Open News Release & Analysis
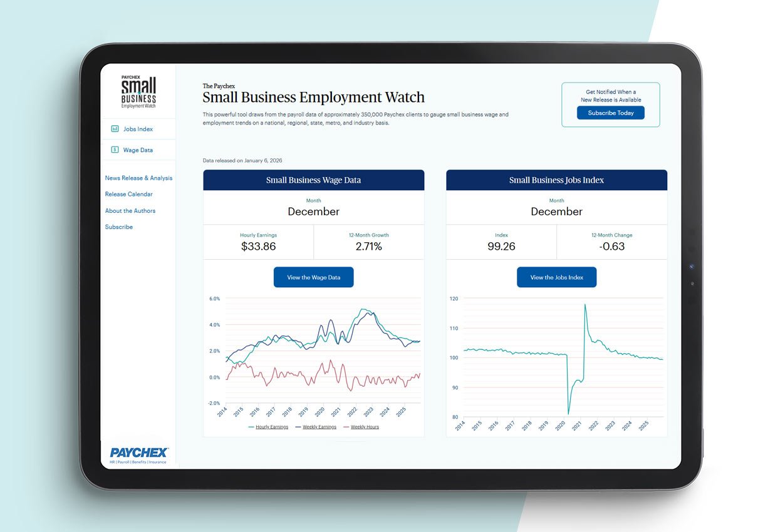 click(139, 177)
